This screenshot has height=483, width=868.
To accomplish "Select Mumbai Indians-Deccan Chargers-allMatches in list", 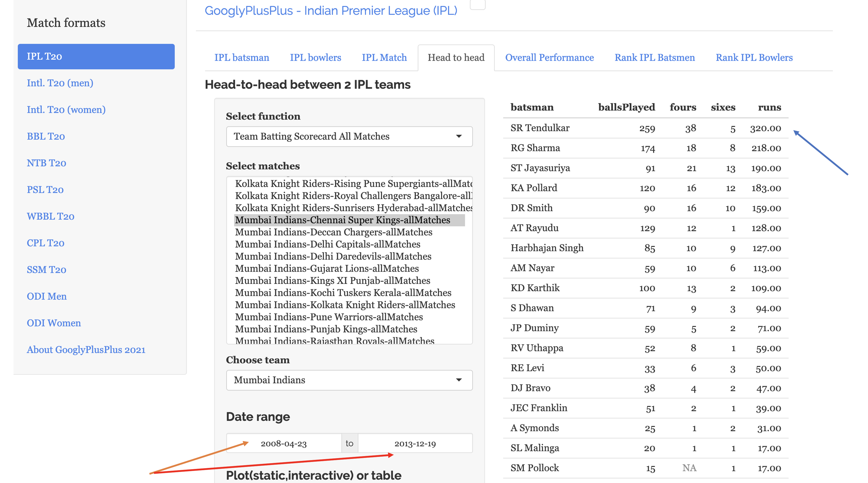I will point(334,232).
